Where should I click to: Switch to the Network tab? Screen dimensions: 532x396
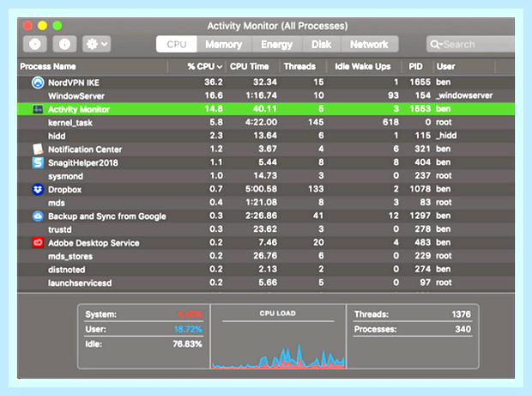(369, 44)
